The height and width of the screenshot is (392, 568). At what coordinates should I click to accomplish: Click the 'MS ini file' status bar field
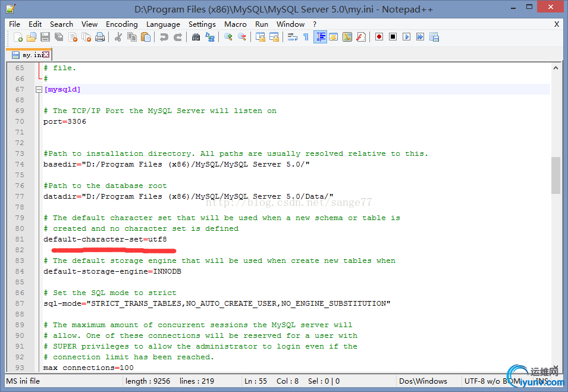point(23,381)
